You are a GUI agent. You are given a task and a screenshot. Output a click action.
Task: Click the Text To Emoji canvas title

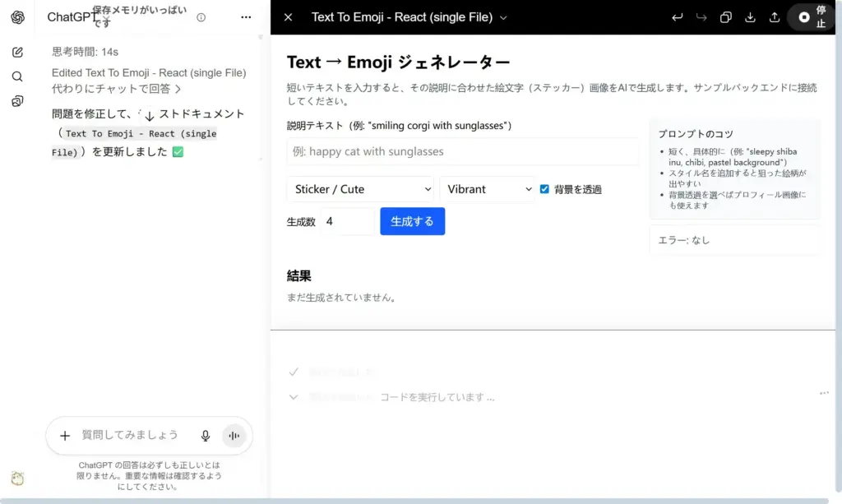pos(401,17)
